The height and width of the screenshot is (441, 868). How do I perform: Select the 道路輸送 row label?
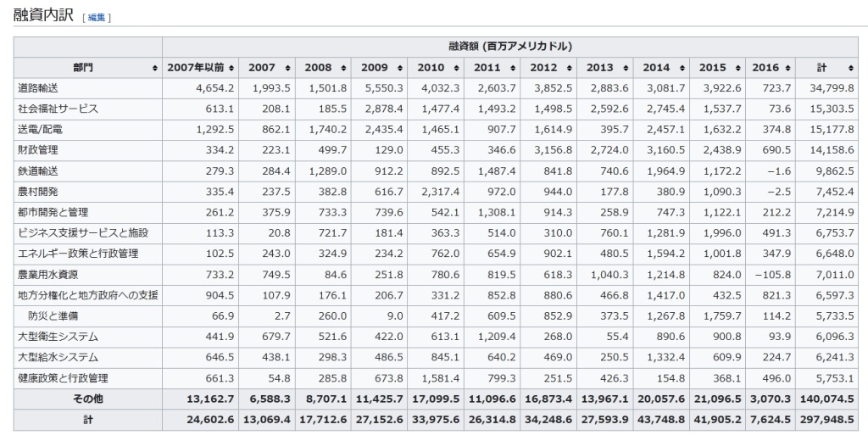click(x=38, y=88)
